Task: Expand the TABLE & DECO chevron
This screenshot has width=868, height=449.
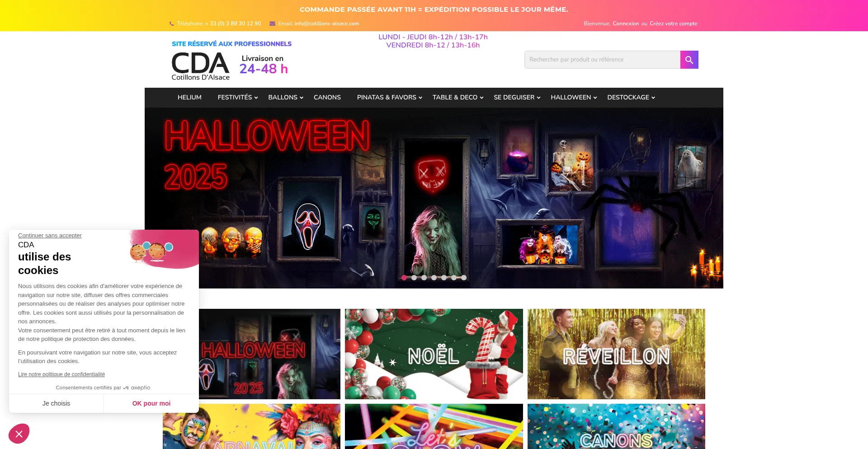Action: point(481,98)
